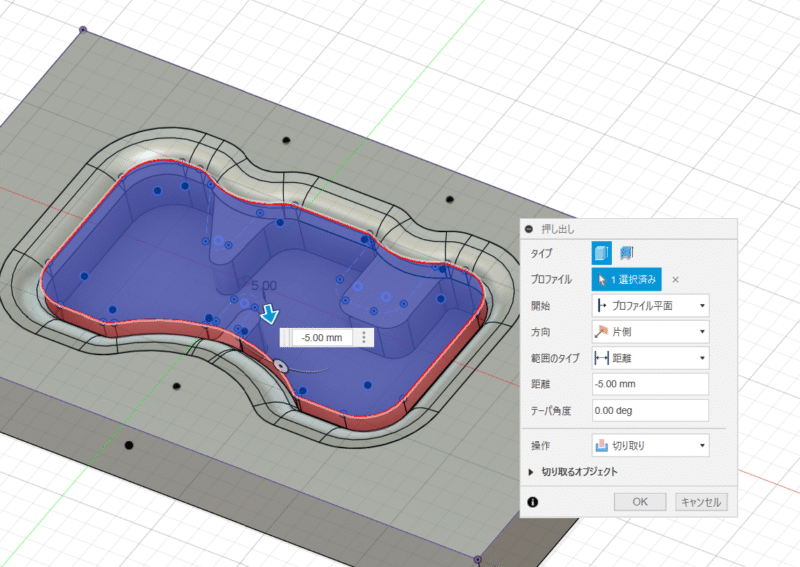Confirm the extrude with OK

(x=640, y=502)
